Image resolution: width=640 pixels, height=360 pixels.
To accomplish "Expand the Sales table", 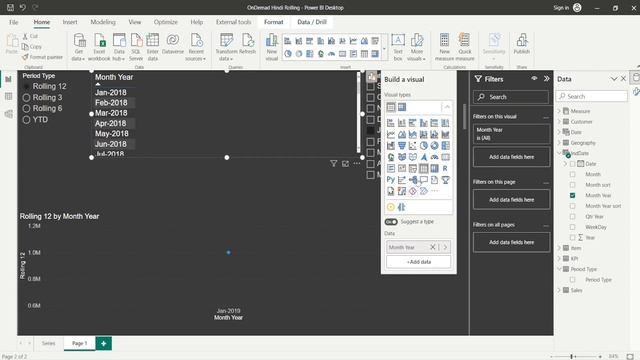I will point(559,290).
